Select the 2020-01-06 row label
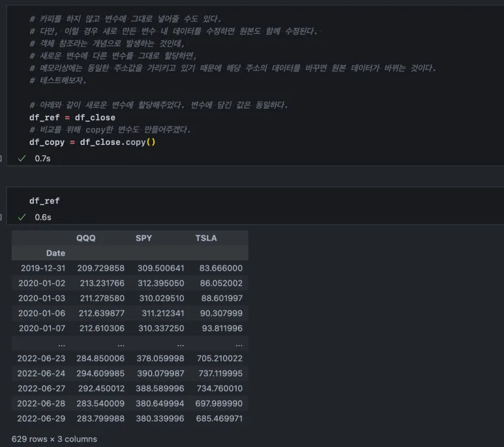This screenshot has height=447, width=504. tap(43, 313)
